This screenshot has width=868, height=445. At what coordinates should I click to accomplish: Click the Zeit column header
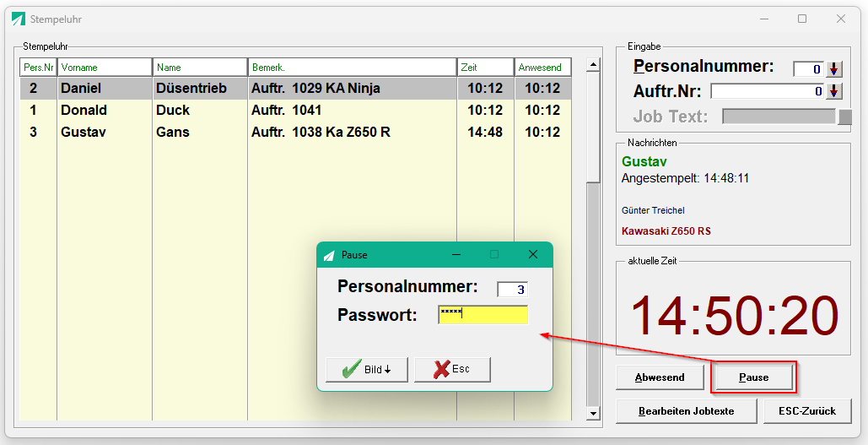pos(486,67)
